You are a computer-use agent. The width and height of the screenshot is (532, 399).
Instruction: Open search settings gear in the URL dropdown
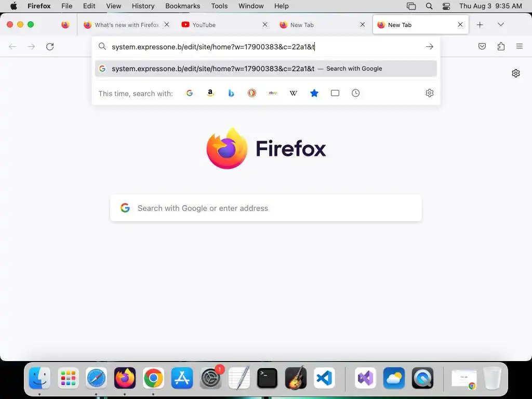[430, 93]
